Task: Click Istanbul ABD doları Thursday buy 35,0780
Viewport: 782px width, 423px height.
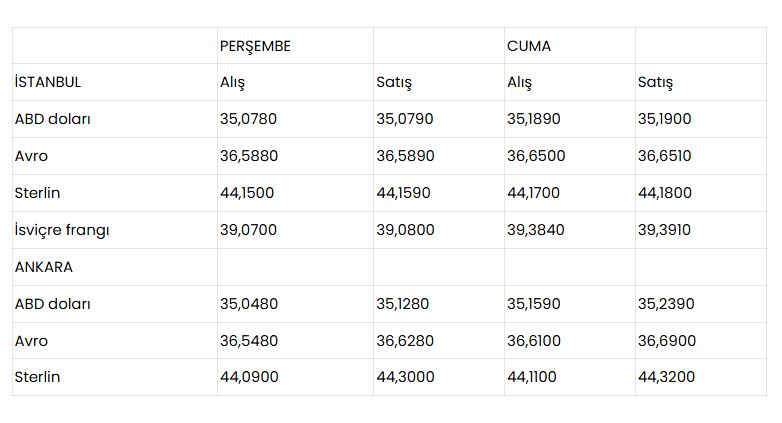Action: coord(248,119)
